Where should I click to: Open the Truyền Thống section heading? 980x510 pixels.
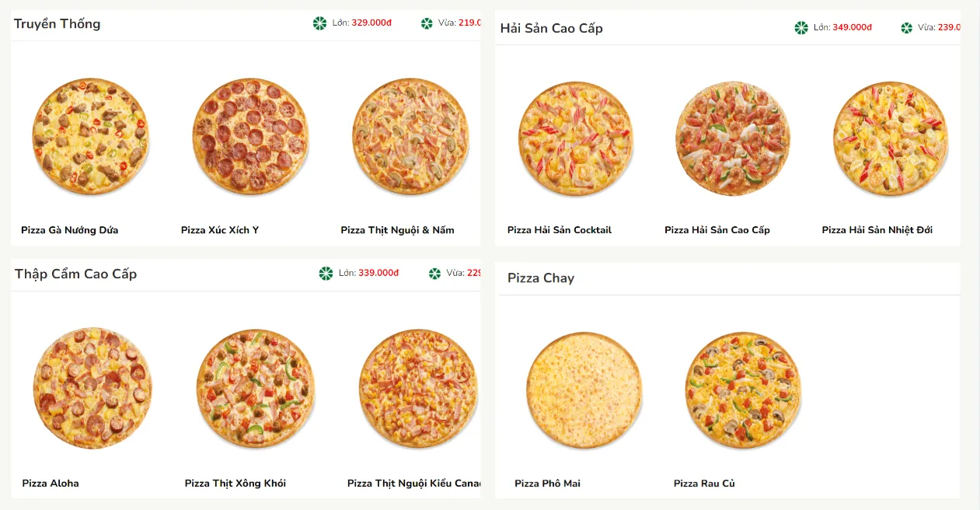(56, 23)
